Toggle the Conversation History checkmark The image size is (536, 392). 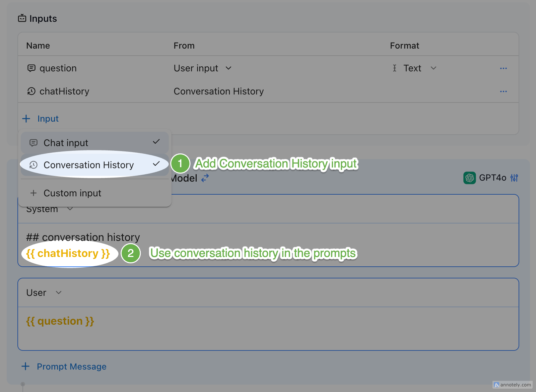(156, 164)
